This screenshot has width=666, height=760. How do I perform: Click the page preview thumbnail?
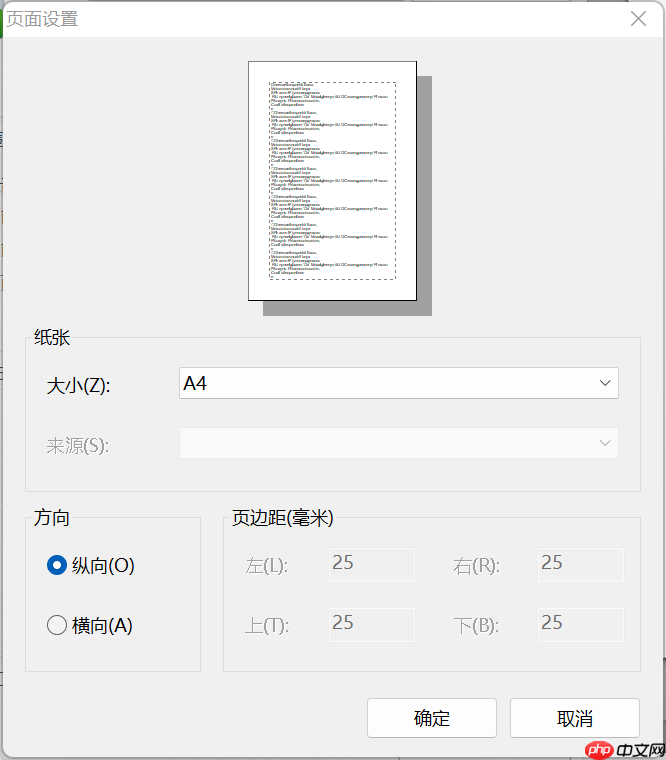(333, 181)
